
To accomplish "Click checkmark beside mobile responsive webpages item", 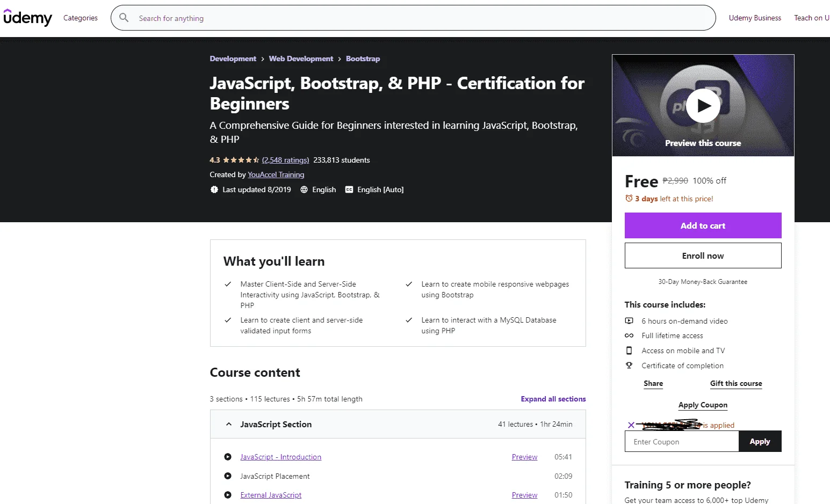I will (x=409, y=284).
